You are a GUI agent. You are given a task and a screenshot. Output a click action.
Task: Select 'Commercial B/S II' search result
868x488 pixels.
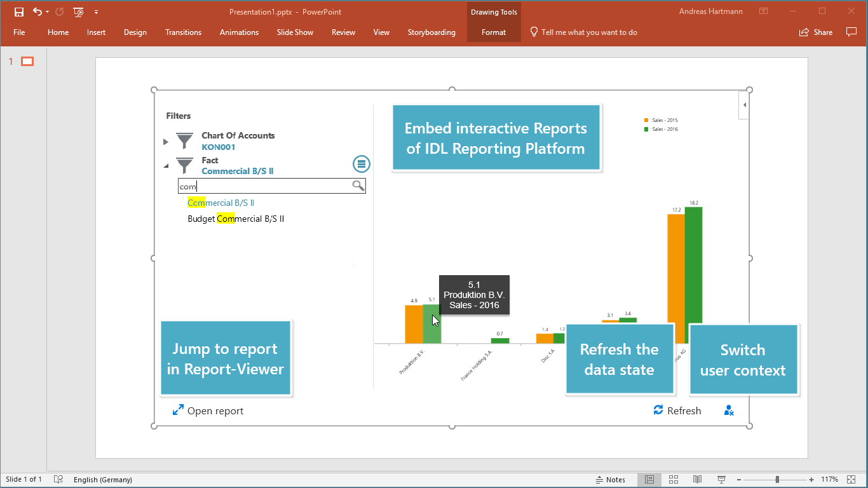point(221,203)
